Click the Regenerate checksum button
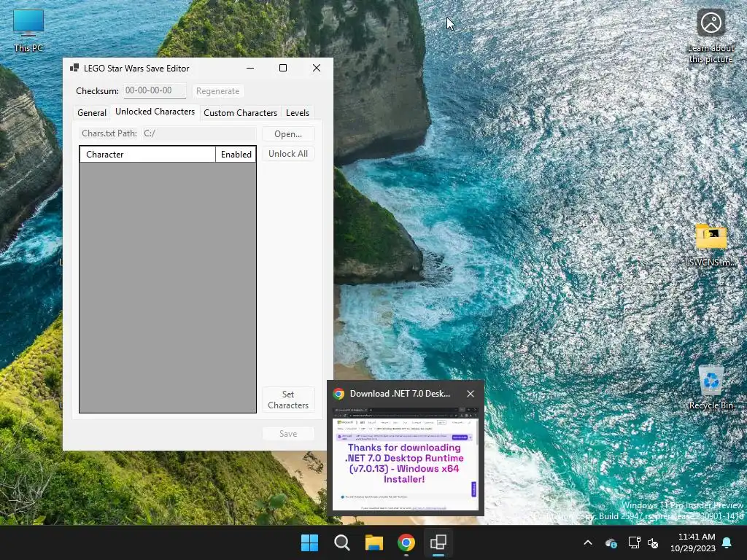This screenshot has width=747, height=560. pyautogui.click(x=217, y=91)
